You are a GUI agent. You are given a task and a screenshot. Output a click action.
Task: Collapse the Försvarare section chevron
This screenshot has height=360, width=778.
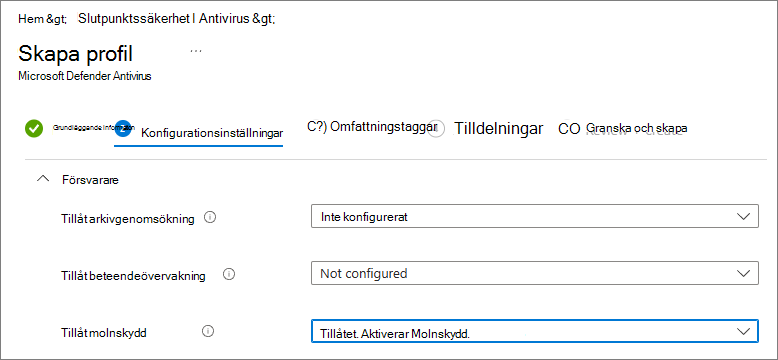[x=44, y=179]
